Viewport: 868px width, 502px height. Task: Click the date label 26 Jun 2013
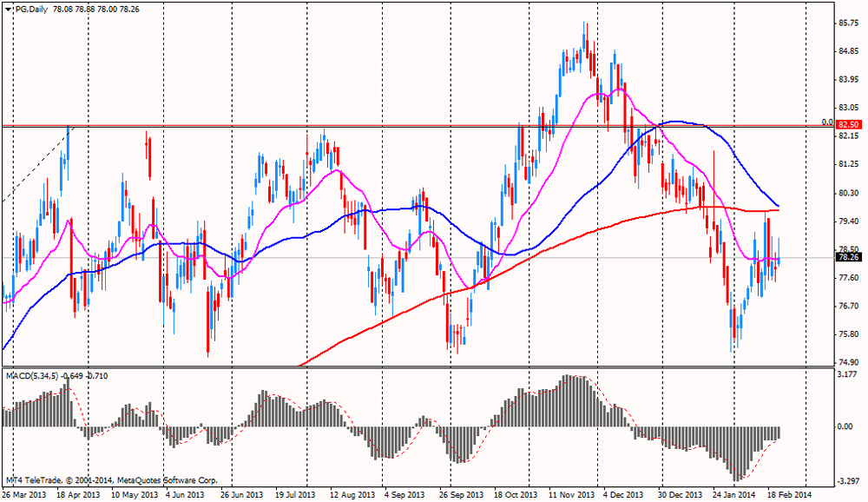(x=241, y=494)
